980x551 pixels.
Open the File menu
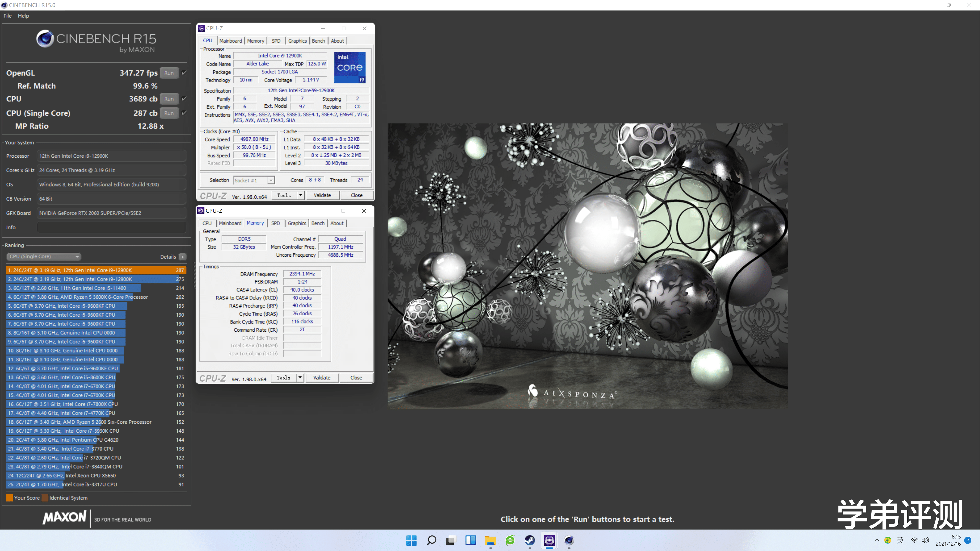pyautogui.click(x=7, y=16)
